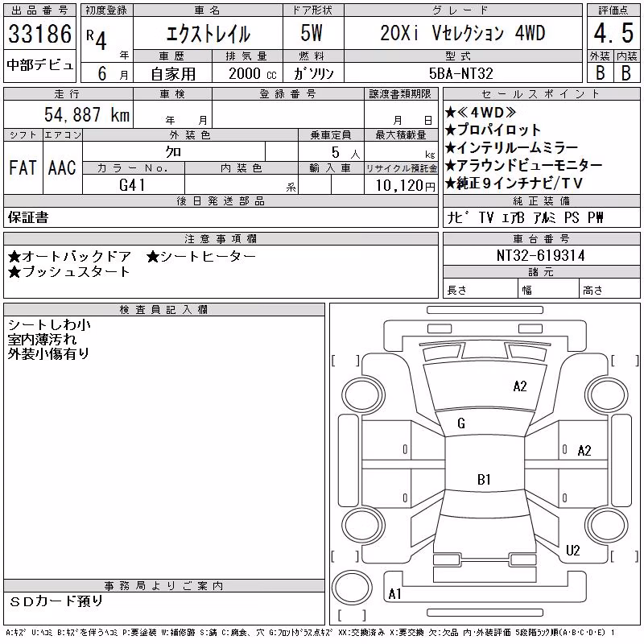644x644 pixels.
Task: Click sales point ★インテリルームミラー
Action: click(511, 147)
